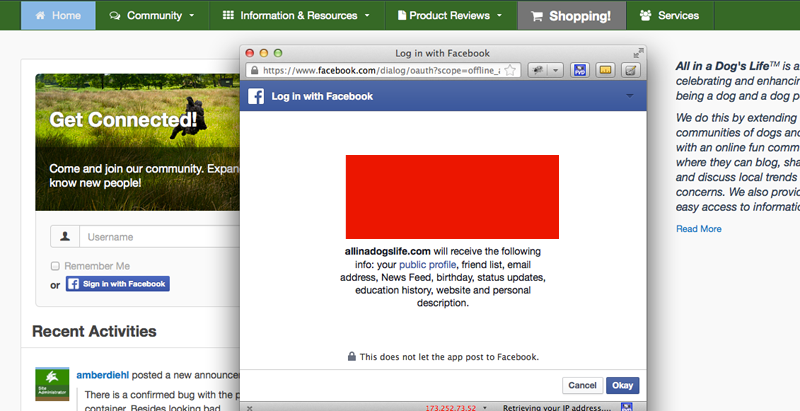Click the Site Administrator avatar thumbnail

52,384
